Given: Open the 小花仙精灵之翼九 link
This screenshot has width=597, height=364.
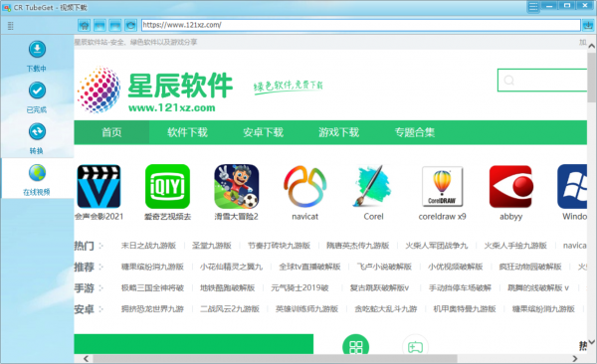Looking at the screenshot, I should point(232,267).
